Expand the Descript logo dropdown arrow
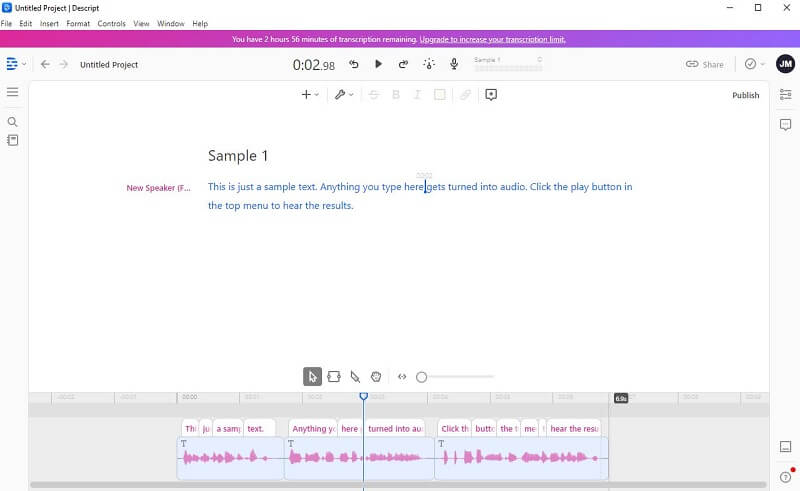Image resolution: width=800 pixels, height=491 pixels. (x=24, y=64)
